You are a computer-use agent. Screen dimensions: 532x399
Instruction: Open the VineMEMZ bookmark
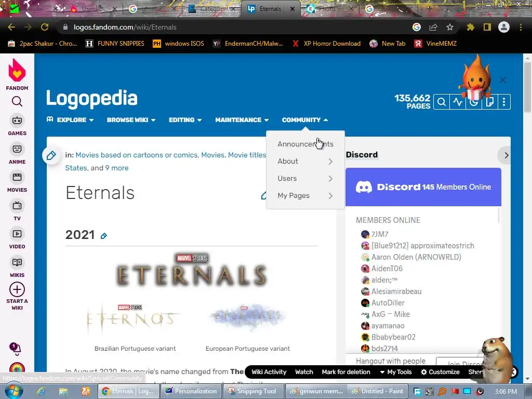pyautogui.click(x=436, y=44)
